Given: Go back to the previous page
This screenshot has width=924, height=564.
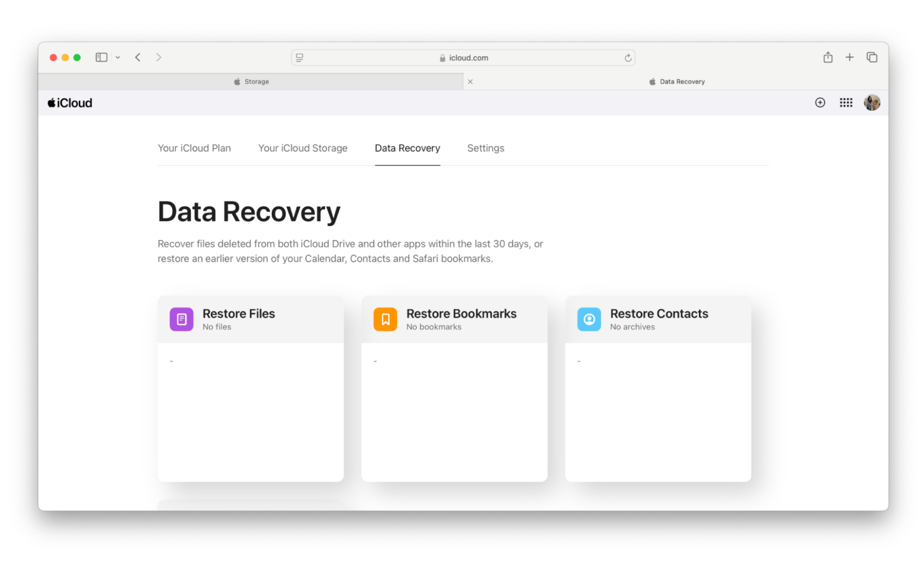Looking at the screenshot, I should 137,57.
